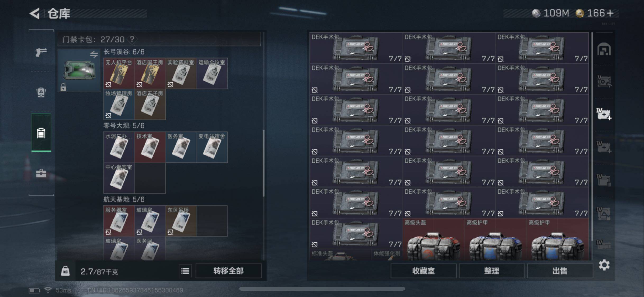Select the keycard pack sidebar tab
This screenshot has height=297, width=644.
tap(41, 133)
